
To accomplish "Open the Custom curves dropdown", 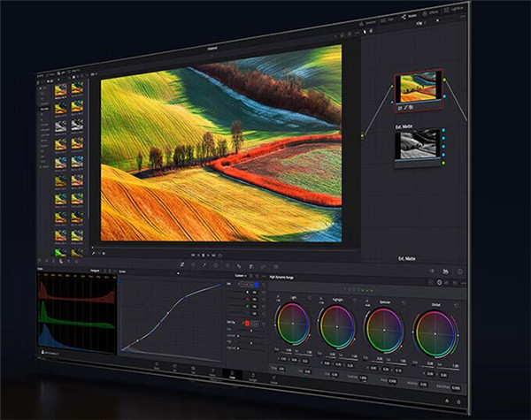I will (242, 275).
